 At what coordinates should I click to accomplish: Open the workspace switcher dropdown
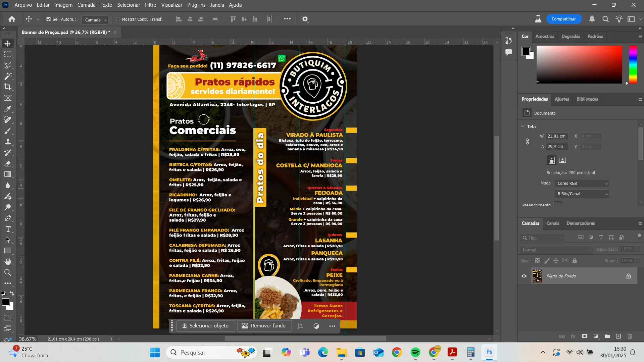634,19
